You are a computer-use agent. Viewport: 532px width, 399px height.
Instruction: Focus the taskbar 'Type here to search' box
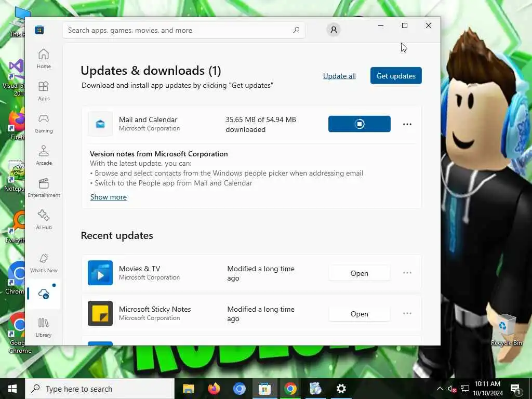pyautogui.click(x=100, y=389)
